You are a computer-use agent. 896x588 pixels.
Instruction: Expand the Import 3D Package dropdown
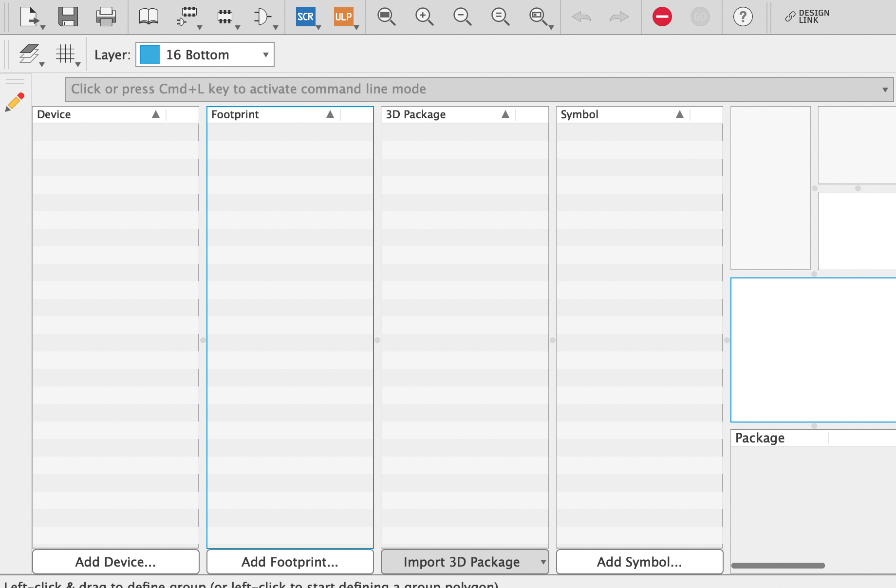[x=543, y=562]
